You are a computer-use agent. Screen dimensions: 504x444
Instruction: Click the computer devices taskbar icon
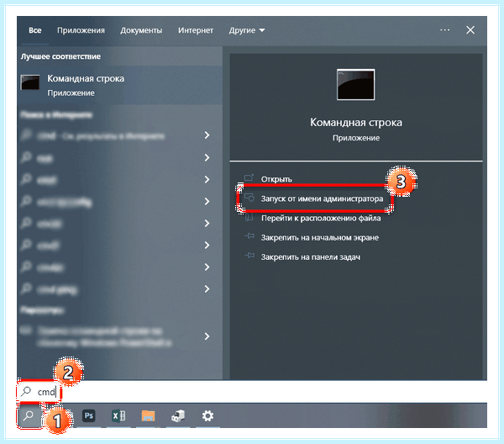178,415
